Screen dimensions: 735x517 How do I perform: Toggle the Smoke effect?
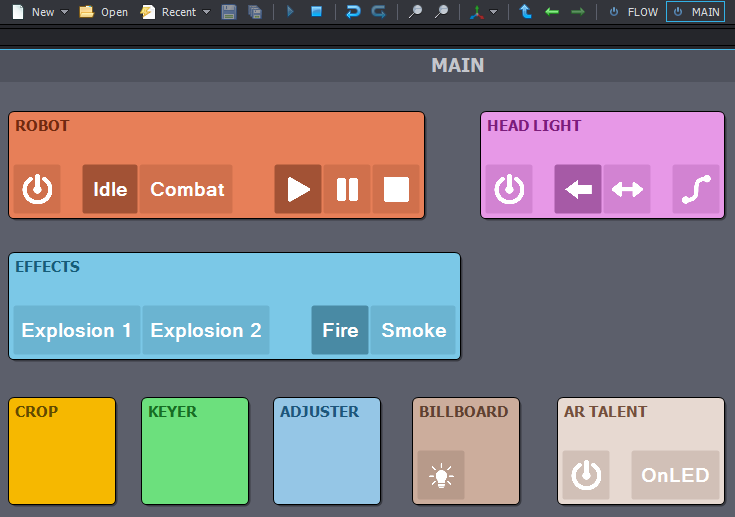coord(413,330)
